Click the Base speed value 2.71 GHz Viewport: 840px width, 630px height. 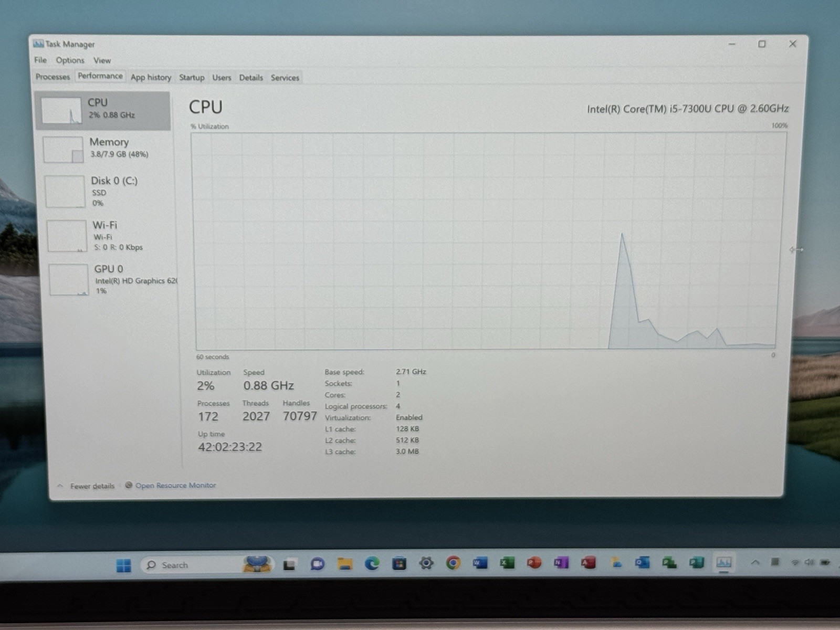click(x=411, y=372)
